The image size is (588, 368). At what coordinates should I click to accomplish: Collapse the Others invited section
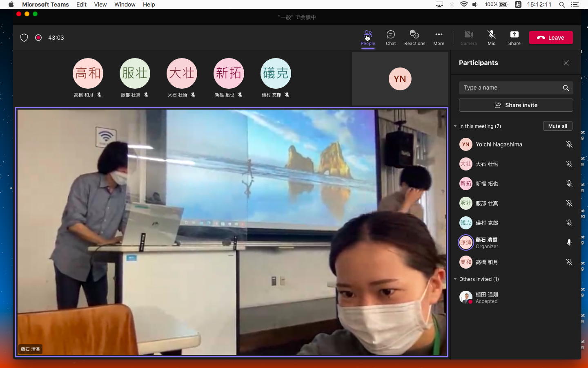455,279
